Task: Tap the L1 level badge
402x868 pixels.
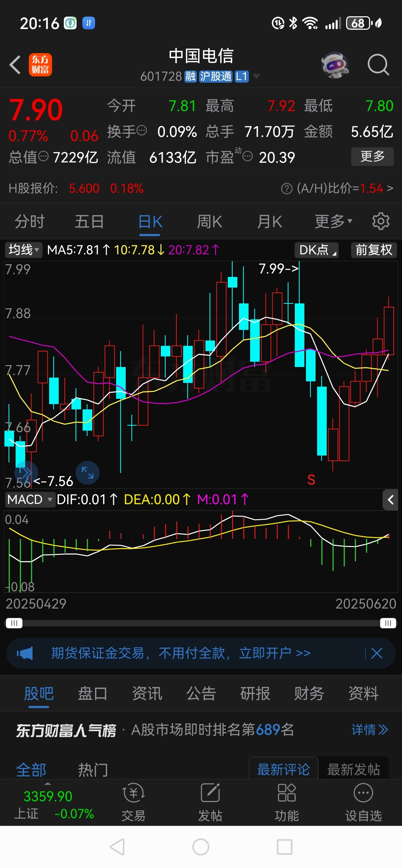Action: click(242, 77)
